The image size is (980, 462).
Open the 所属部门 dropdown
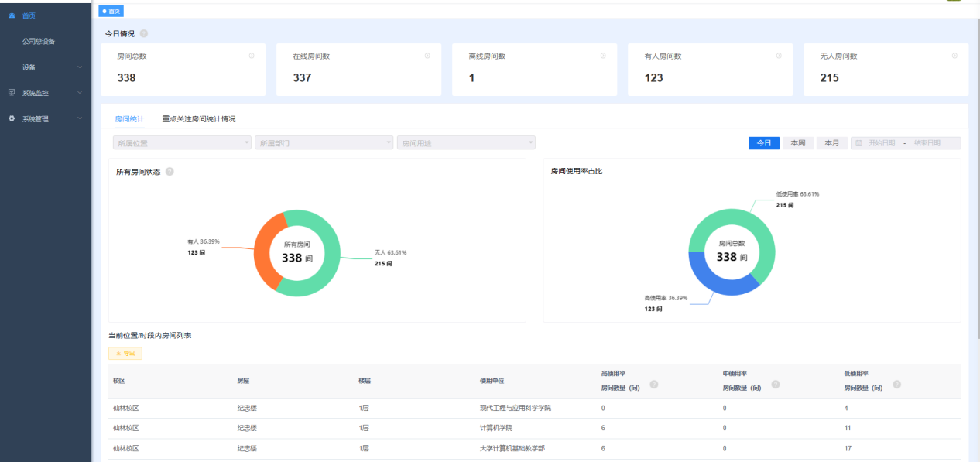[324, 143]
